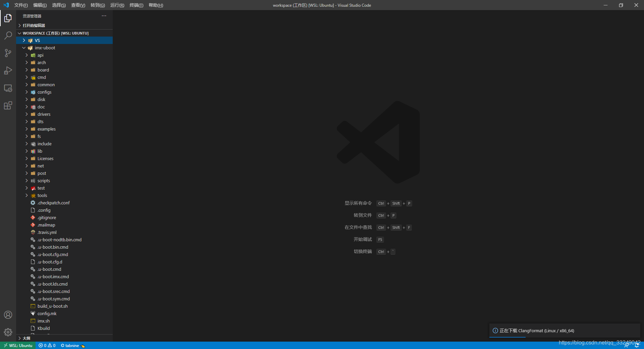Click the feedback icon in status bar
Image resolution: width=644 pixels, height=349 pixels.
pyautogui.click(x=627, y=345)
